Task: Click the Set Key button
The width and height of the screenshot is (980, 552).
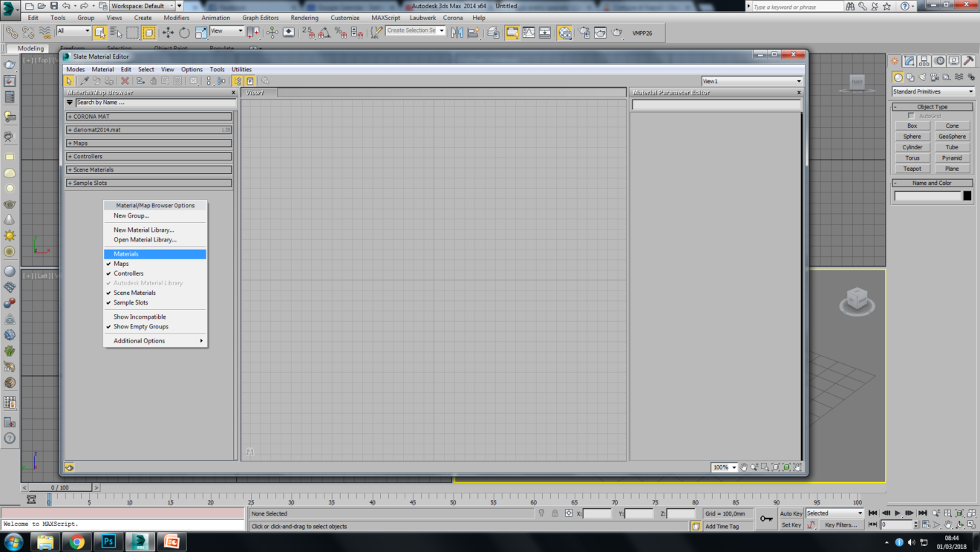Action: (x=791, y=525)
